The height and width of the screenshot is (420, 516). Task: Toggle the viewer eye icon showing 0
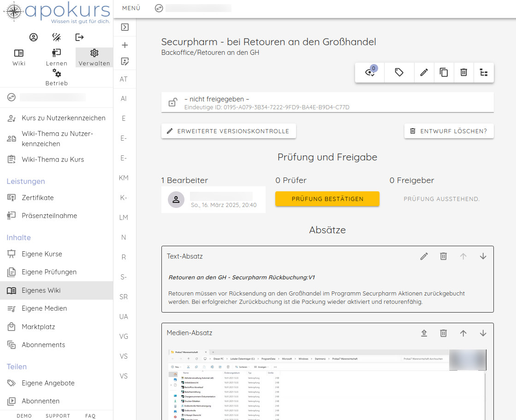pos(369,73)
